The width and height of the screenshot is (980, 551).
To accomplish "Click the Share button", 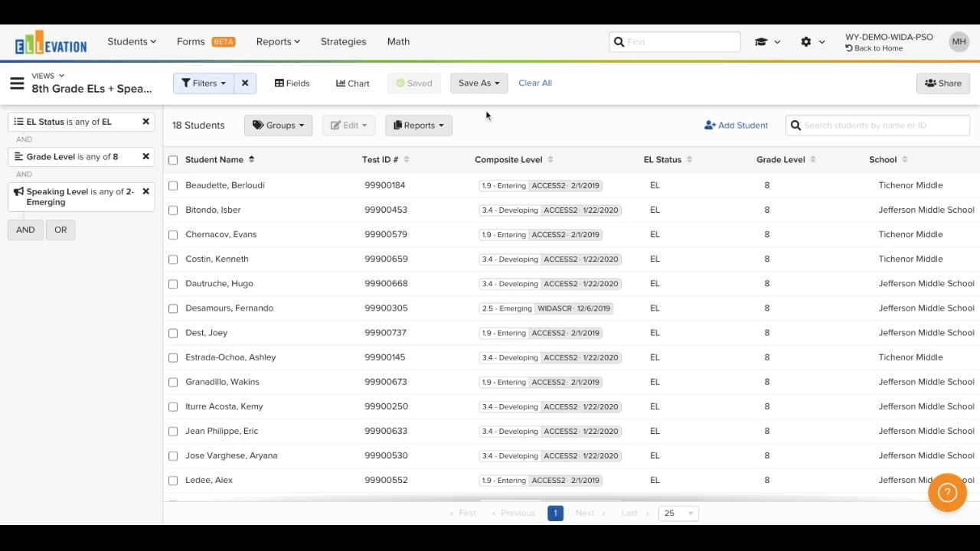I will click(943, 83).
